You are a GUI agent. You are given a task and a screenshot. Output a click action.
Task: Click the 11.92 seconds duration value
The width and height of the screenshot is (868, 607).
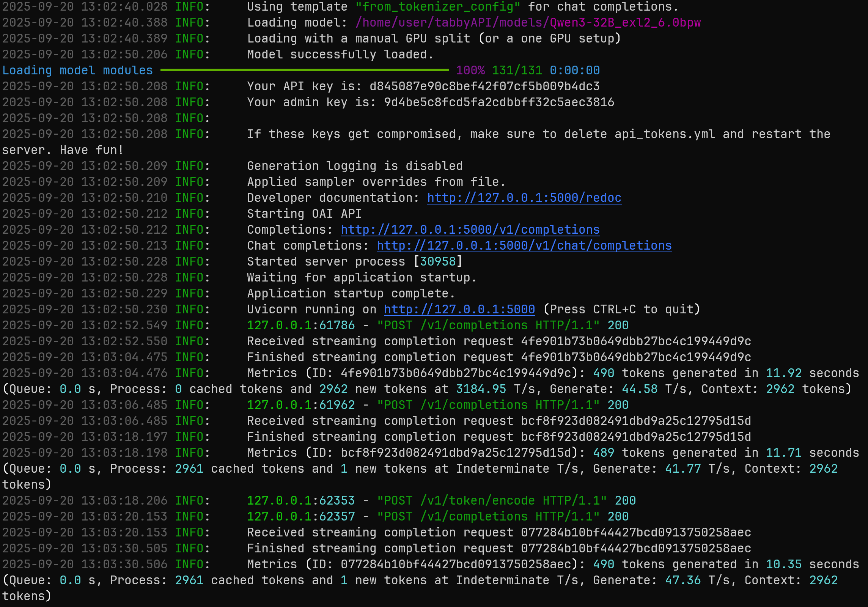(x=783, y=373)
